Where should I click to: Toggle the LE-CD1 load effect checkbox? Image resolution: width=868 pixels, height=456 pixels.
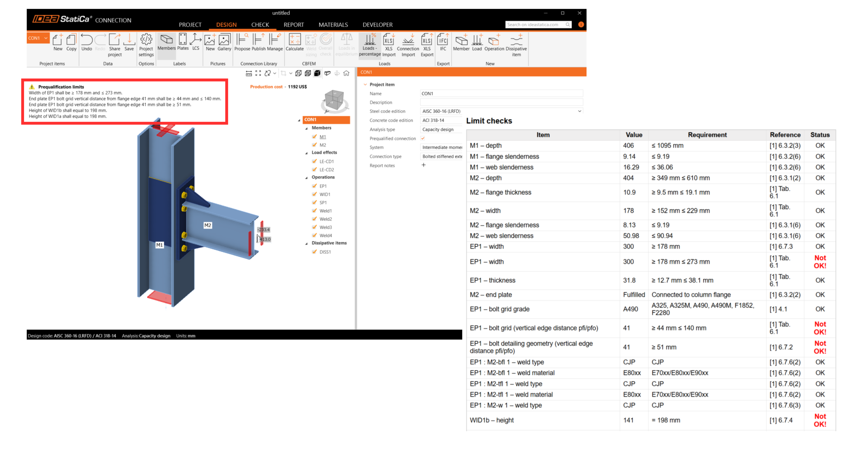[x=314, y=161]
